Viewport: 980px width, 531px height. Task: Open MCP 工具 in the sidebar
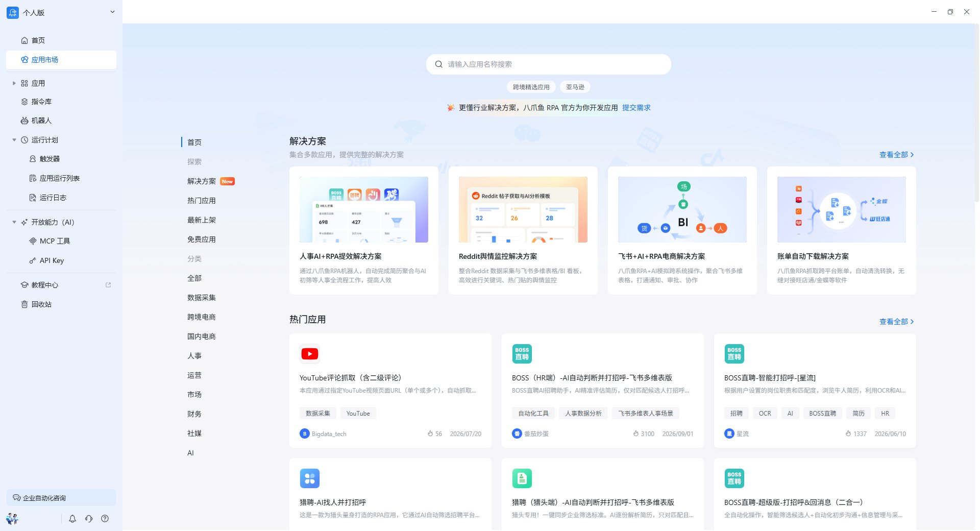click(x=61, y=241)
